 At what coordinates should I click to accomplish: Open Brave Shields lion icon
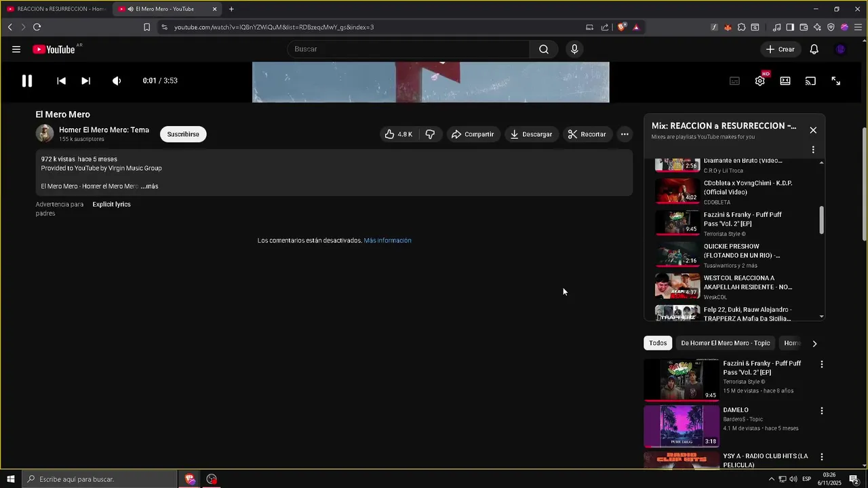click(x=621, y=27)
